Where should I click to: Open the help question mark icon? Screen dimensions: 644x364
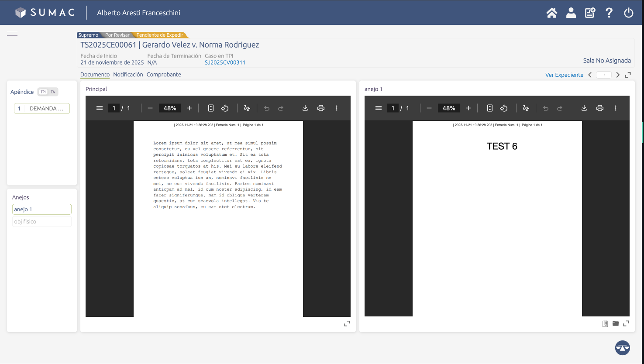(609, 13)
